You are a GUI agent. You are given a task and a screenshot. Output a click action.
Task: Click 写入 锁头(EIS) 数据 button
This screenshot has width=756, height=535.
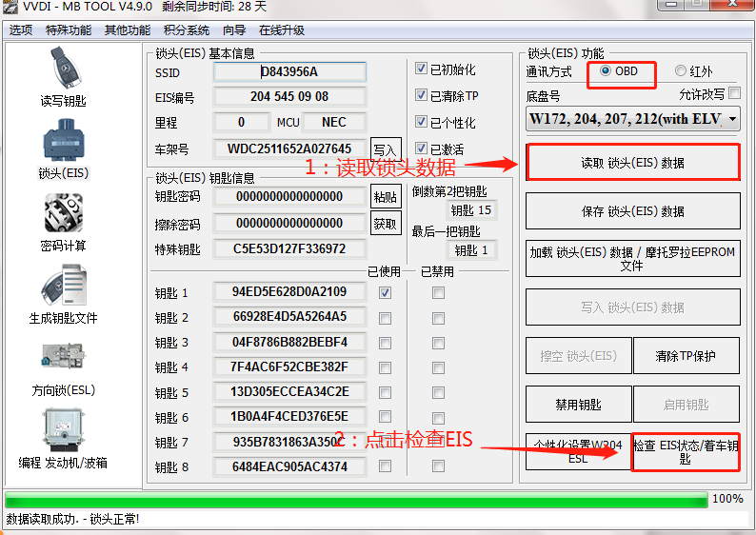click(633, 307)
